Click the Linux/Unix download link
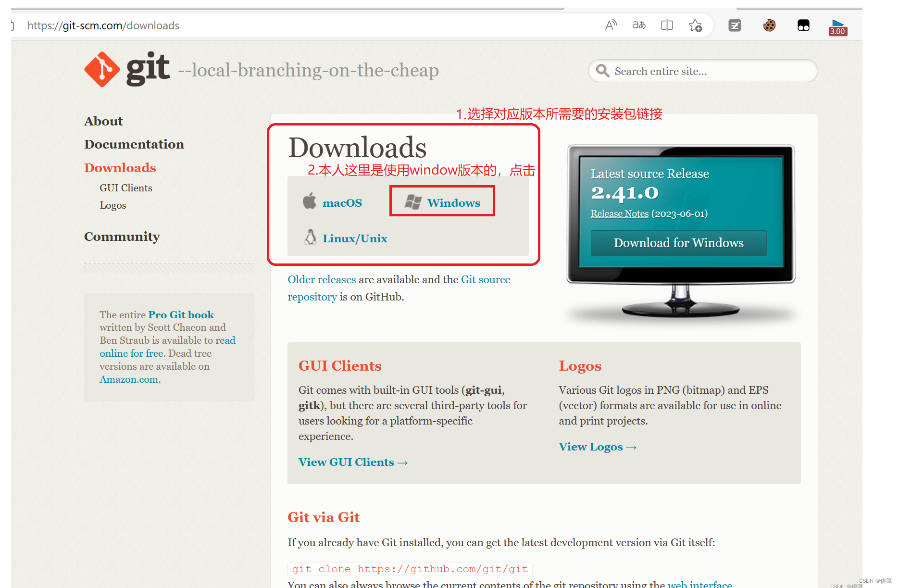Viewport: 899px width, 588px height. [355, 238]
